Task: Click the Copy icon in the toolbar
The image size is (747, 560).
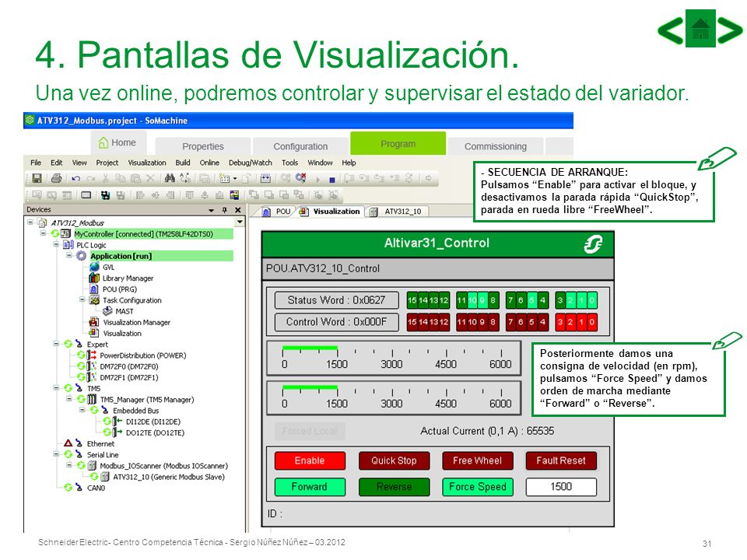Action: pos(120,178)
